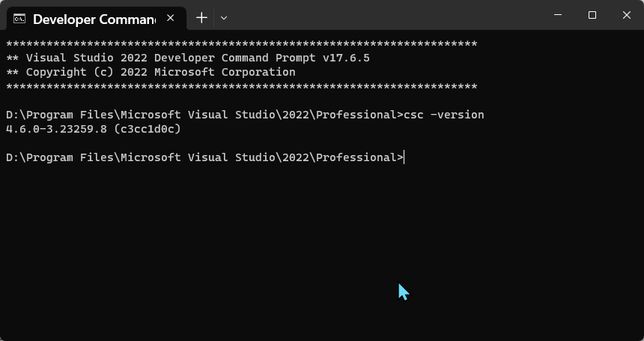Place cursor at the active prompt line
The width and height of the screenshot is (644, 341).
404,158
